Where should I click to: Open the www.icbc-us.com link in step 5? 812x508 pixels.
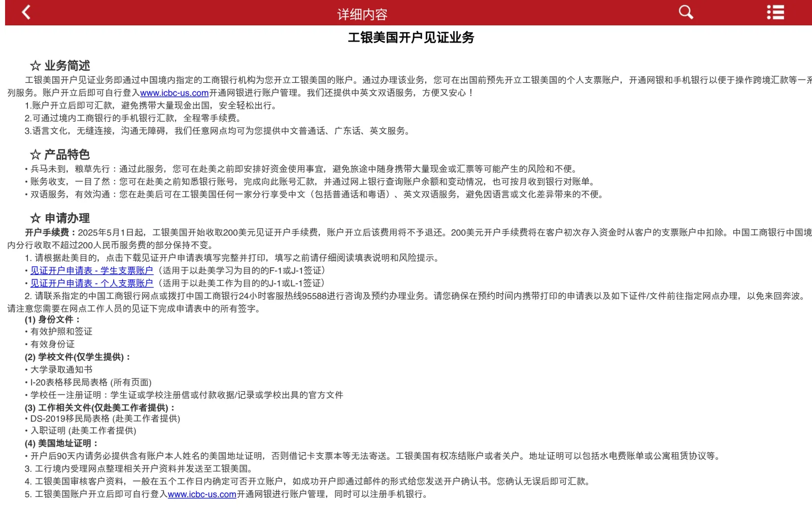(x=202, y=494)
